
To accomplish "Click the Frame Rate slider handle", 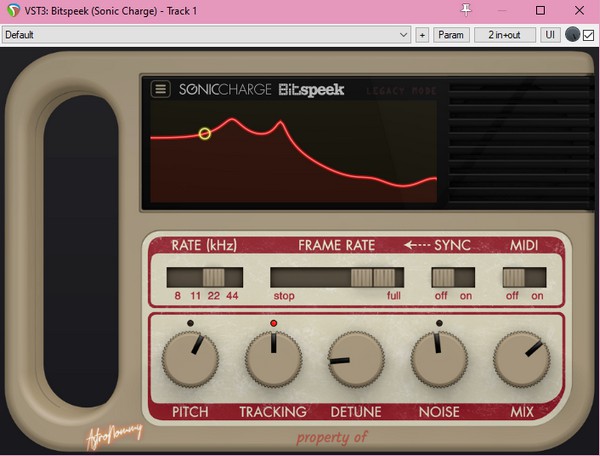I will (373, 277).
